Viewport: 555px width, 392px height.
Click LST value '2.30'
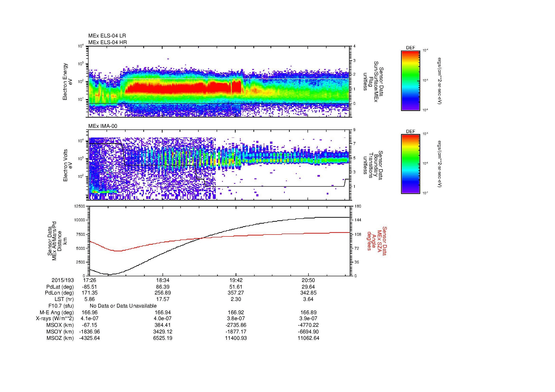pyautogui.click(x=236, y=299)
